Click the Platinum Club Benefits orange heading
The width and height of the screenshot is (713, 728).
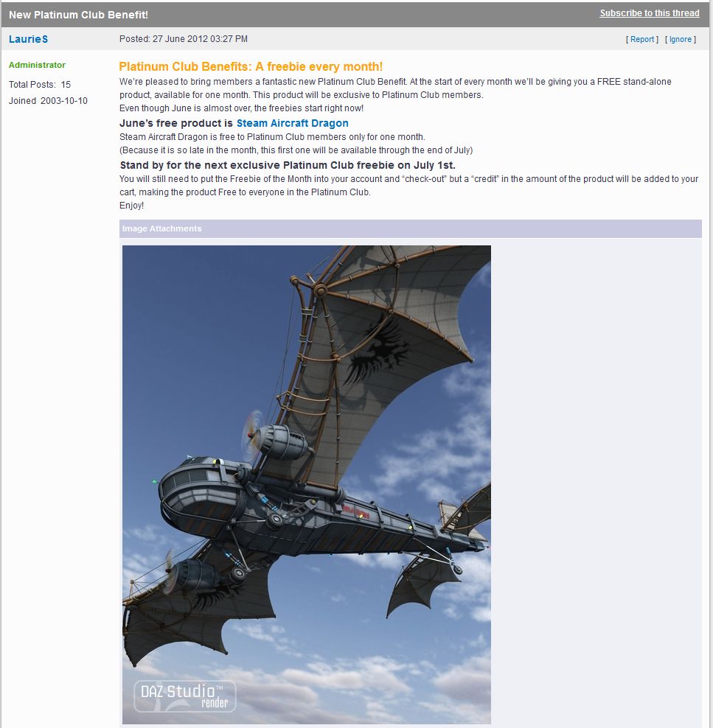click(251, 66)
